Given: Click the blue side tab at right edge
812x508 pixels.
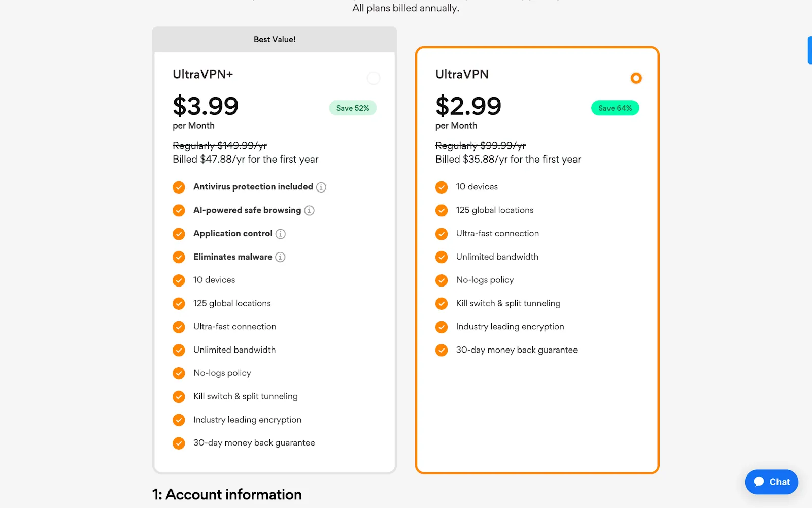Looking at the screenshot, I should pyautogui.click(x=810, y=50).
